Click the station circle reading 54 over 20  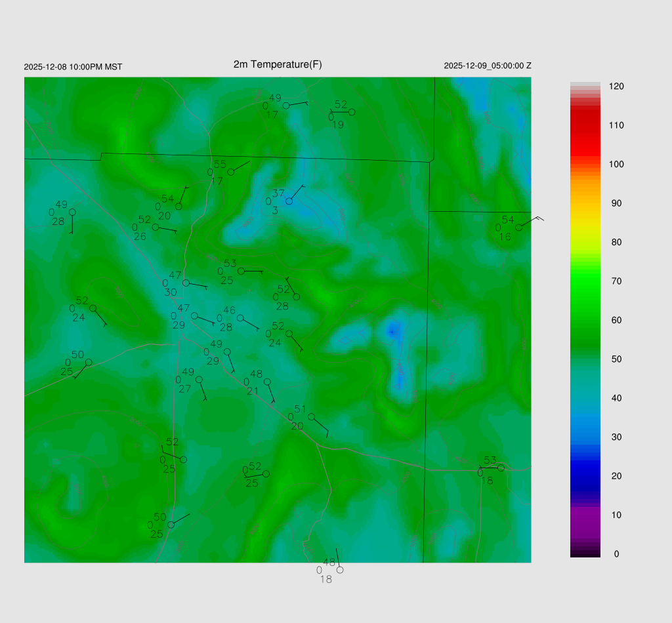[x=178, y=207]
